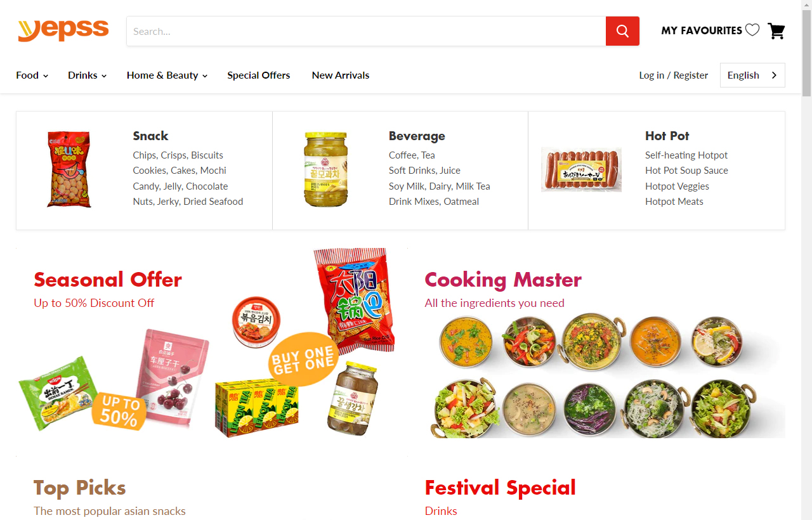812x520 pixels.
Task: Click the Snack category product image
Action: click(x=69, y=169)
